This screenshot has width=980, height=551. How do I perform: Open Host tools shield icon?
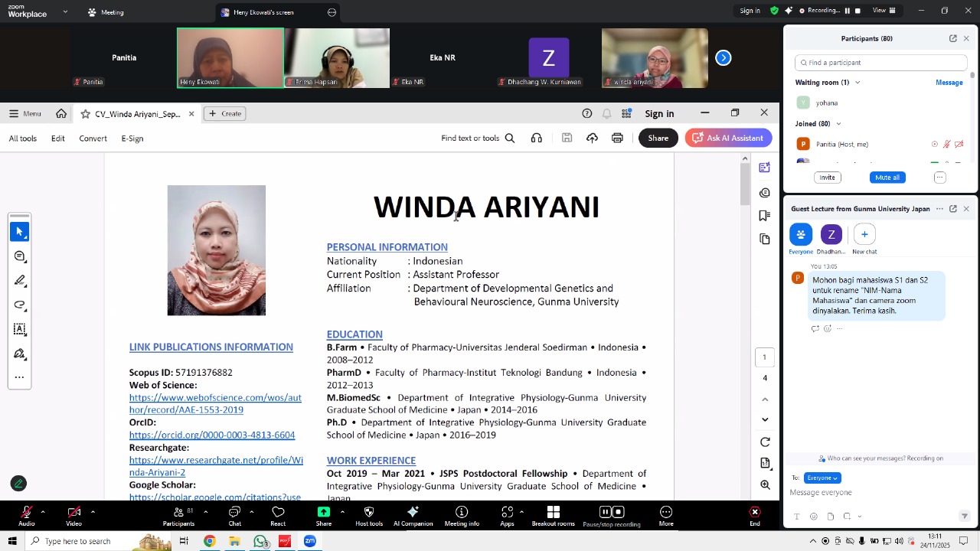368,512
